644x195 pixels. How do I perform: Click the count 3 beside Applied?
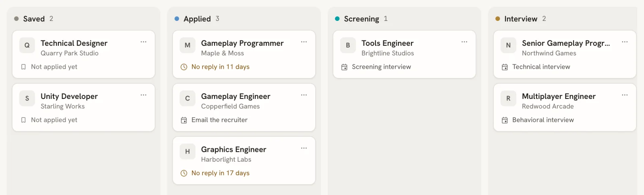point(217,18)
